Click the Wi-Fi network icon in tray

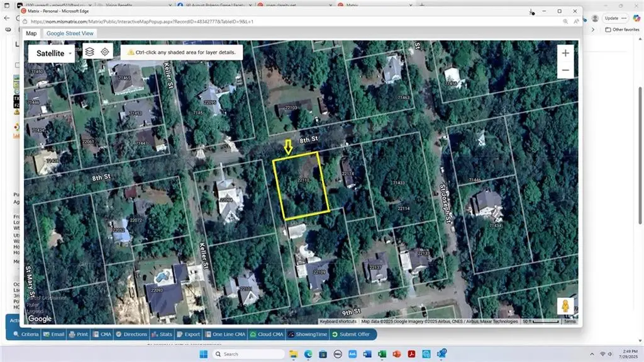pos(602,354)
